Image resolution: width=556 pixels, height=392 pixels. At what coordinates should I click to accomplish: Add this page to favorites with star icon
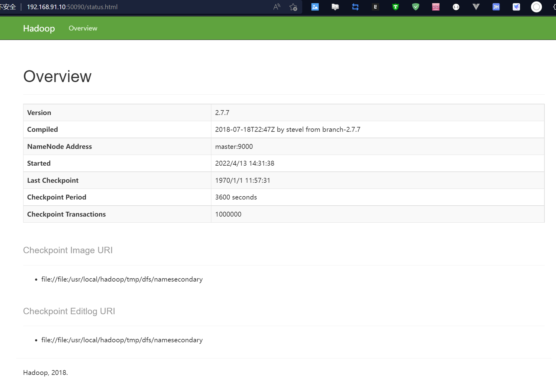(293, 7)
